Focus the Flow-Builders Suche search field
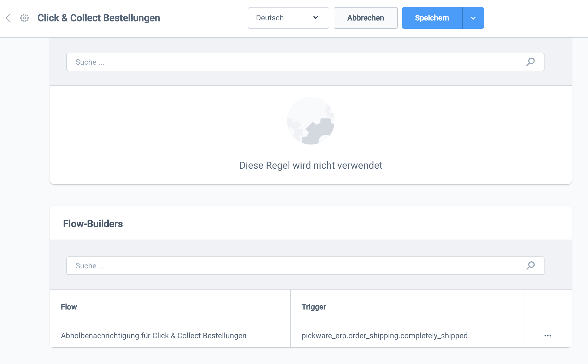This screenshot has height=364, width=588. point(296,266)
